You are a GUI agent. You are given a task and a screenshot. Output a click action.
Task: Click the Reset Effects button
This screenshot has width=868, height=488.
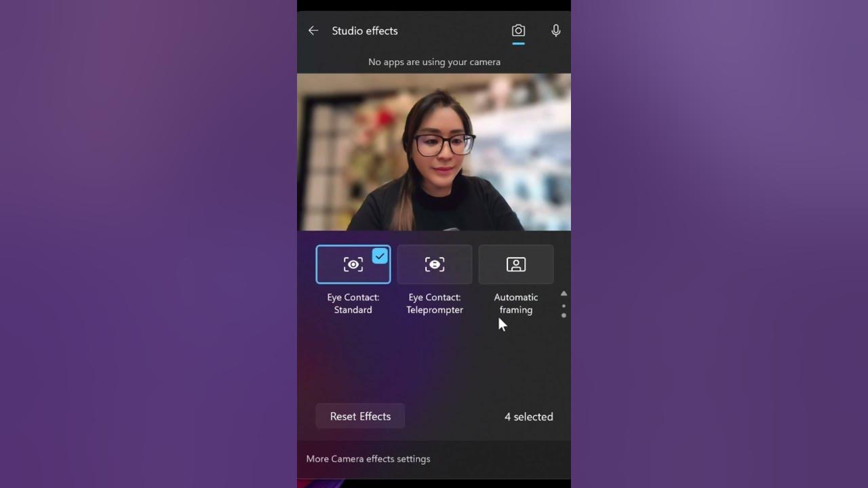pyautogui.click(x=360, y=416)
